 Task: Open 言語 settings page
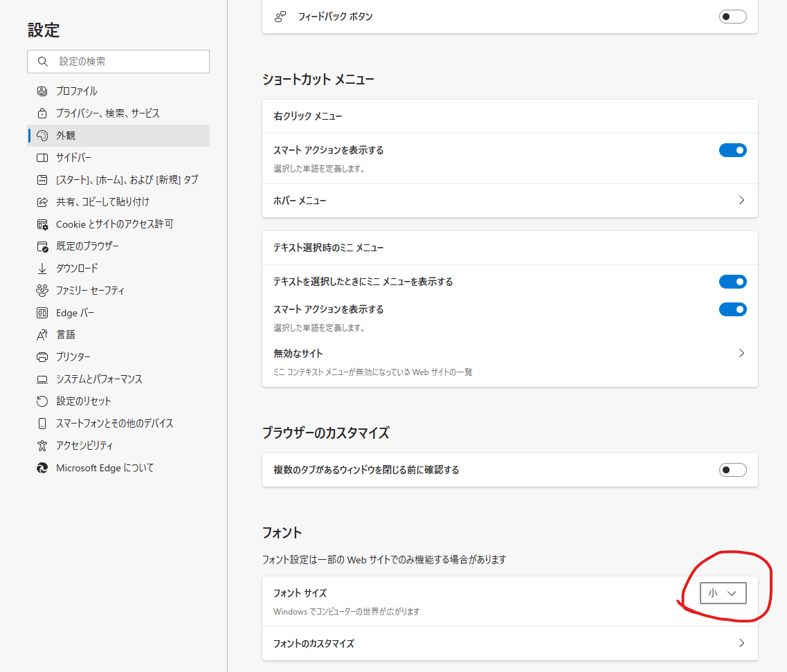click(118, 335)
